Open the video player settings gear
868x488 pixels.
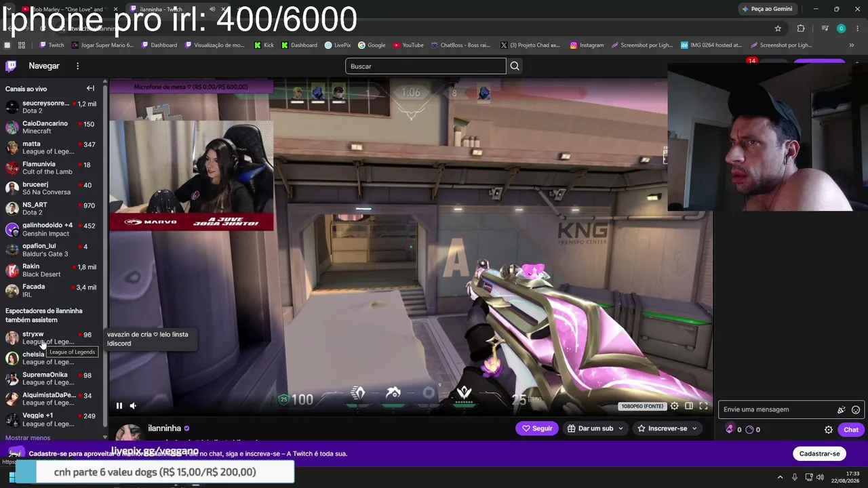[674, 406]
